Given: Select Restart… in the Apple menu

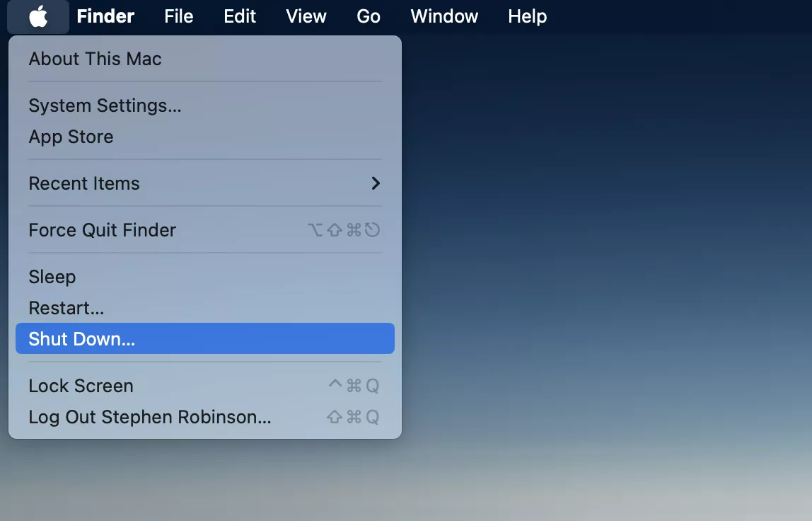Looking at the screenshot, I should (66, 308).
